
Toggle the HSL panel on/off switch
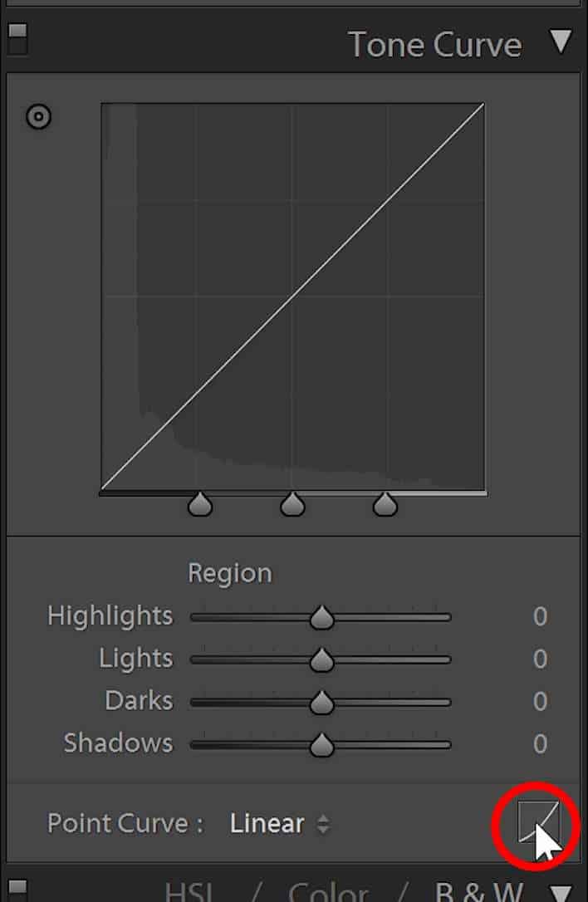pos(17,890)
